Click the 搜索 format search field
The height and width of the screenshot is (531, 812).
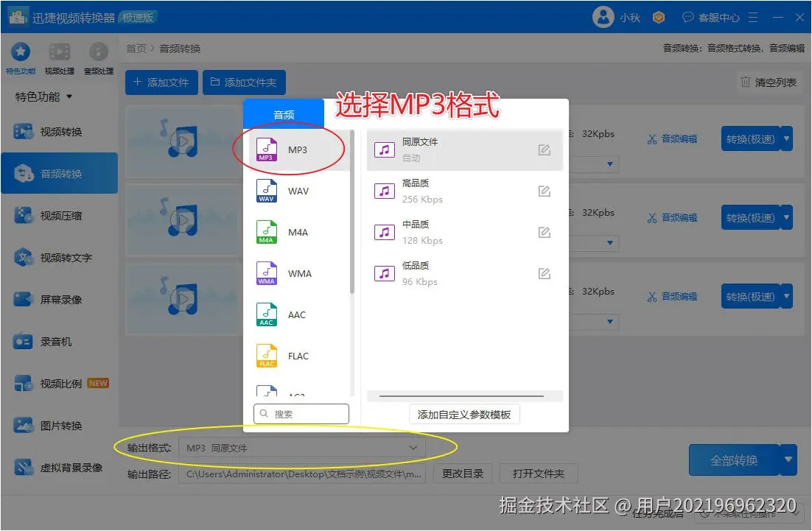[301, 414]
